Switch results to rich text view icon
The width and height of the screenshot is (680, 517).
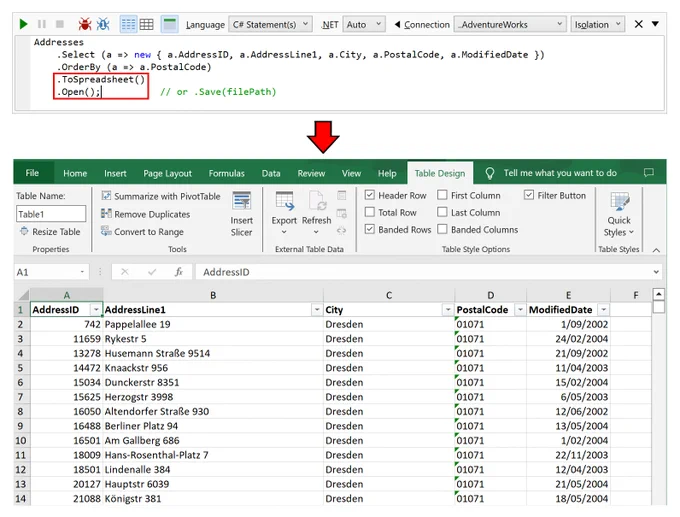128,24
